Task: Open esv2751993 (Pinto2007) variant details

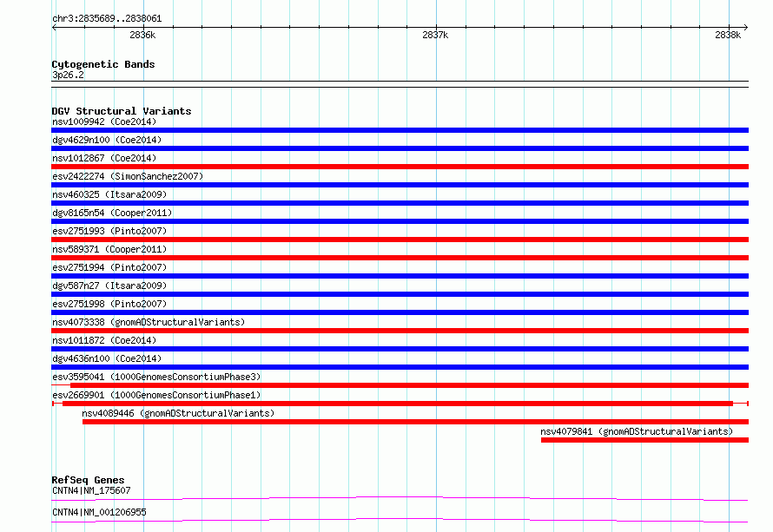Action: pos(109,231)
